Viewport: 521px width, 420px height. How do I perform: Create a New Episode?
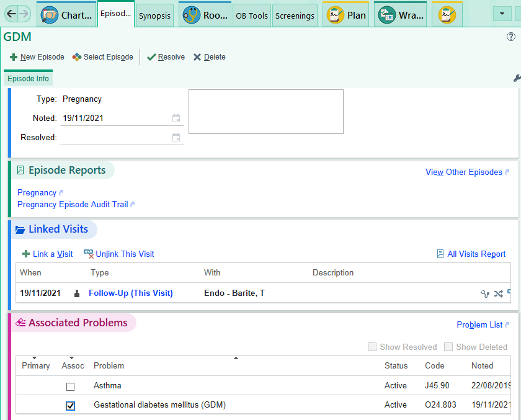coord(37,57)
